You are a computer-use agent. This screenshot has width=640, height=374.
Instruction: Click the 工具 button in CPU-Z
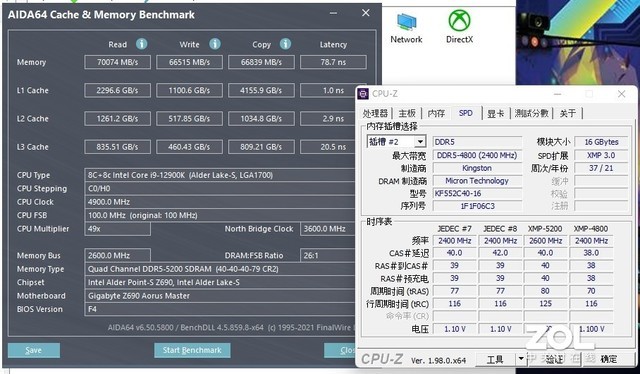[495, 359]
